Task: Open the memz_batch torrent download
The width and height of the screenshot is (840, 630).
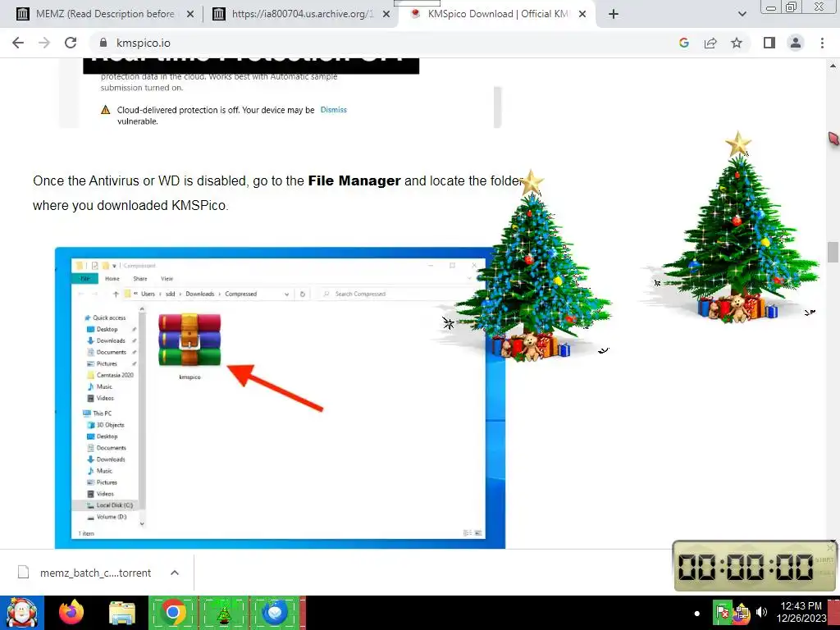Action: click(x=95, y=573)
